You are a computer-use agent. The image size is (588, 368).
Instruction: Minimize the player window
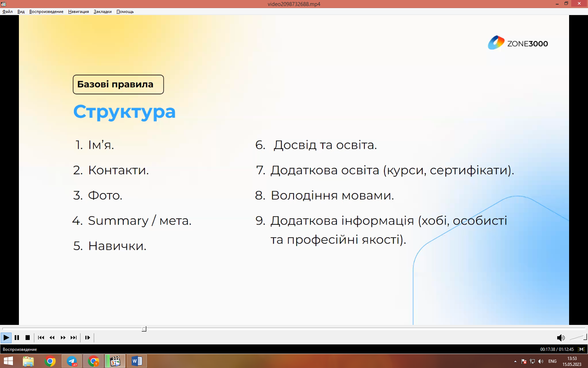[557, 4]
